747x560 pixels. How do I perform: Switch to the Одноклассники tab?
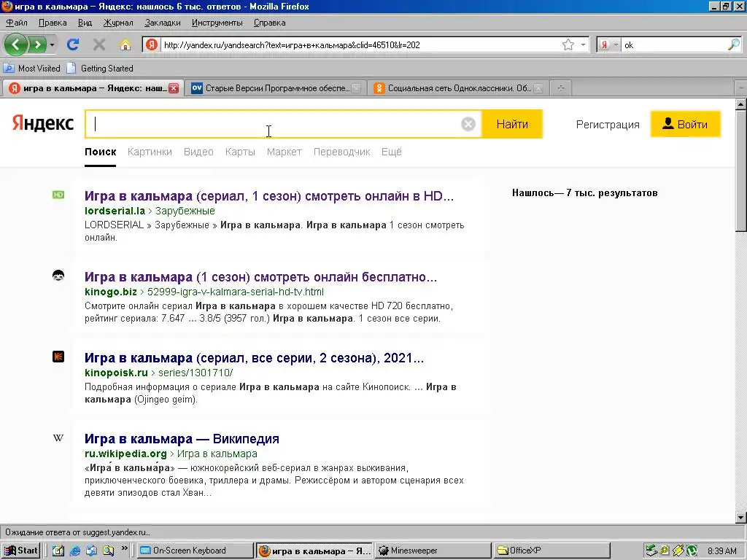[x=457, y=88]
